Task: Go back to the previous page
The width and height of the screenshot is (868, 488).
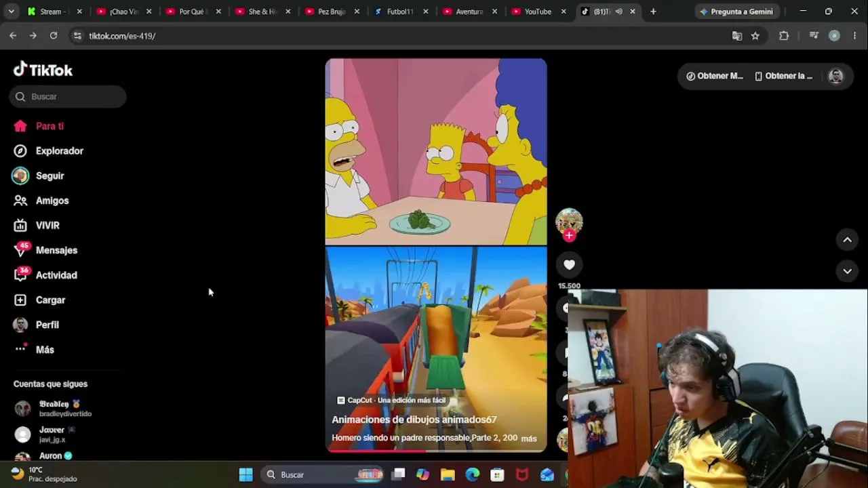Action: pyautogui.click(x=13, y=36)
